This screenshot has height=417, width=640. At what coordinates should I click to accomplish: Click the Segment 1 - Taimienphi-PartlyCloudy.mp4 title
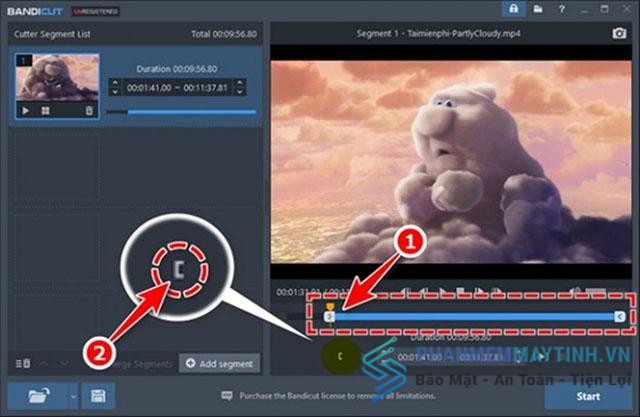click(438, 33)
